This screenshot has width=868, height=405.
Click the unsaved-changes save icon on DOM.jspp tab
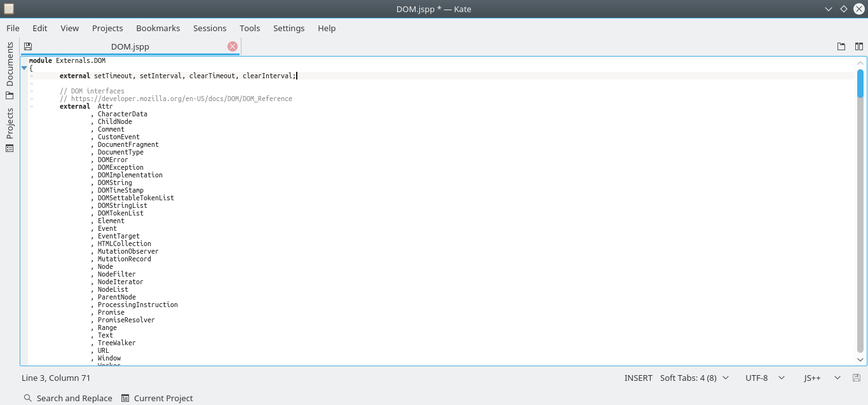pos(28,46)
